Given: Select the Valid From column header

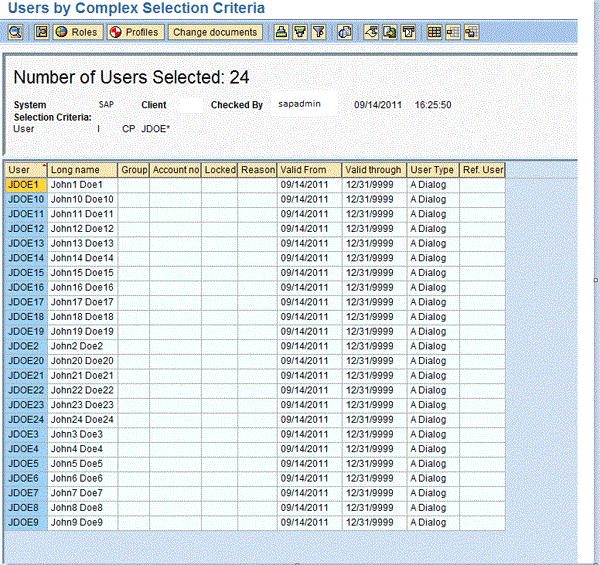Looking at the screenshot, I should click(309, 170).
